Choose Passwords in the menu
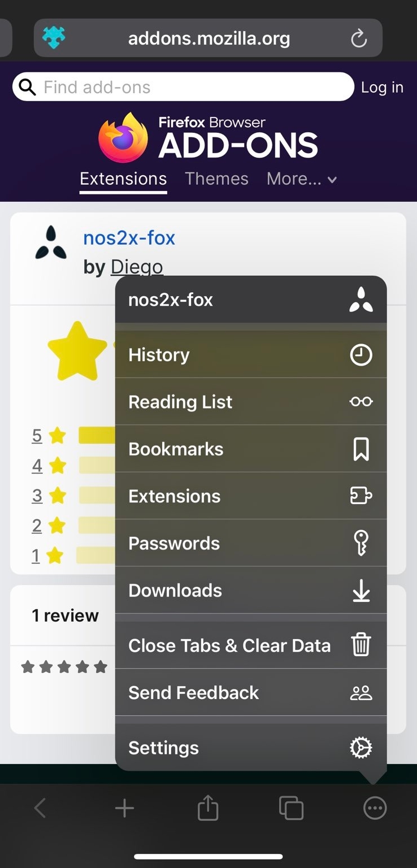The width and height of the screenshot is (417, 868). coord(251,543)
